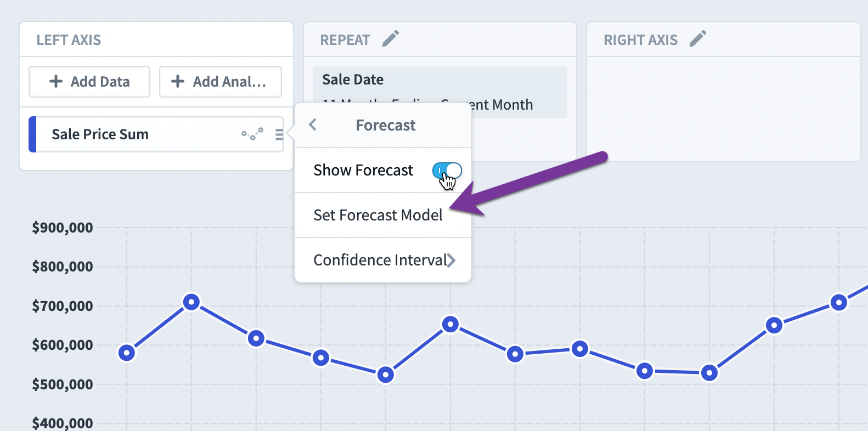
Task: Click the Add Analysis button
Action: 221,82
